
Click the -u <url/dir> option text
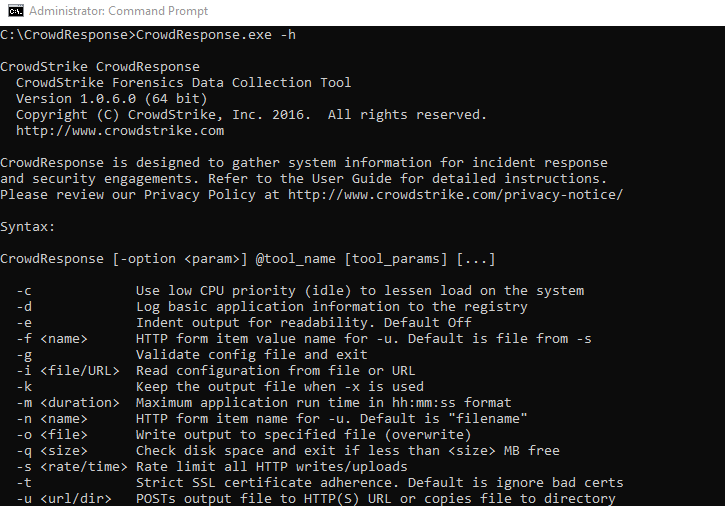64,499
